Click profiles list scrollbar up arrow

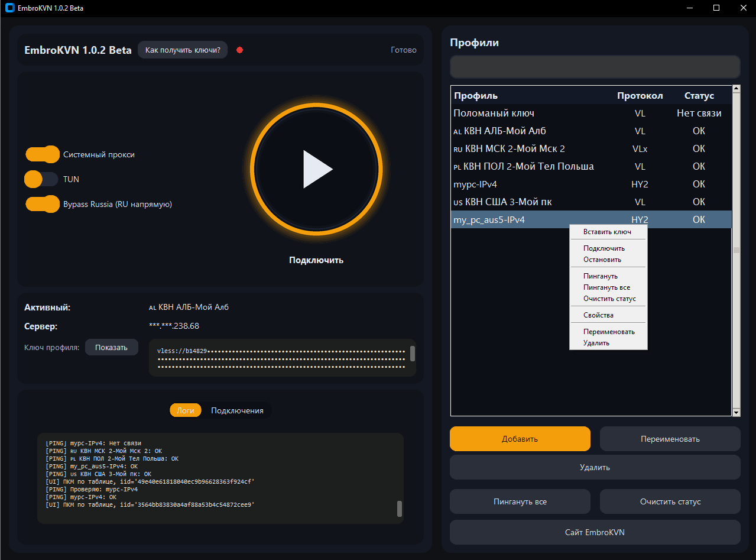point(736,89)
